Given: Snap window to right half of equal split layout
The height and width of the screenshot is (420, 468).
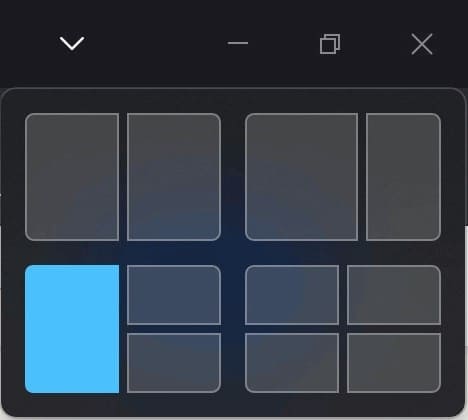Looking at the screenshot, I should coord(174,177).
